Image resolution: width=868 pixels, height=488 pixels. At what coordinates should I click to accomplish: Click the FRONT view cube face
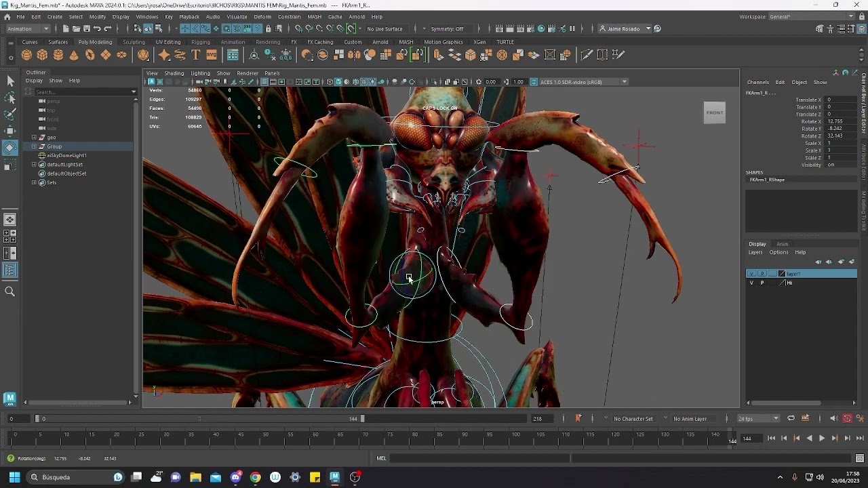[x=715, y=113]
